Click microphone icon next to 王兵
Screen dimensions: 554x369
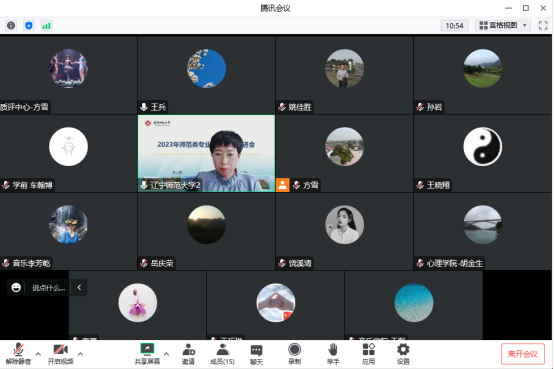tap(144, 107)
